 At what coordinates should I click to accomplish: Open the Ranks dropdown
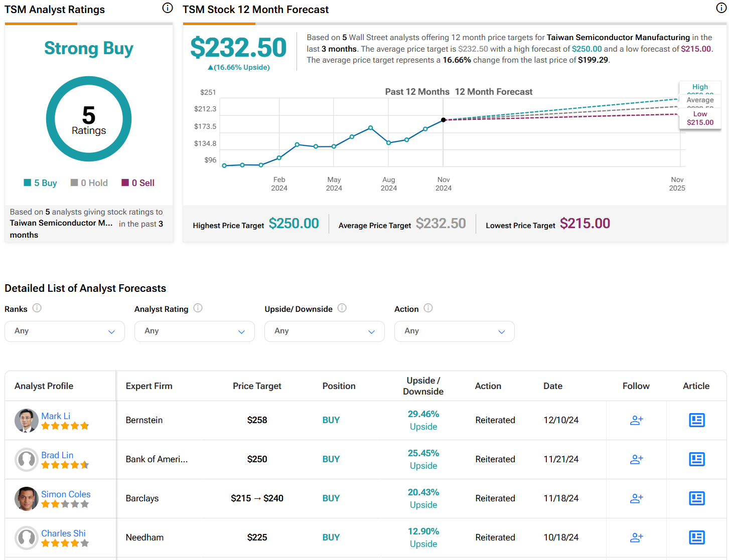[x=65, y=331]
